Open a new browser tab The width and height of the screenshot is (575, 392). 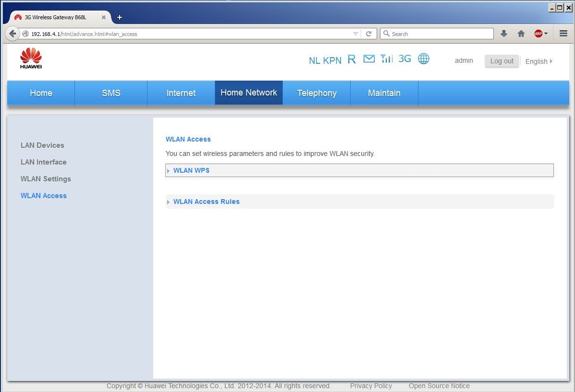(120, 17)
